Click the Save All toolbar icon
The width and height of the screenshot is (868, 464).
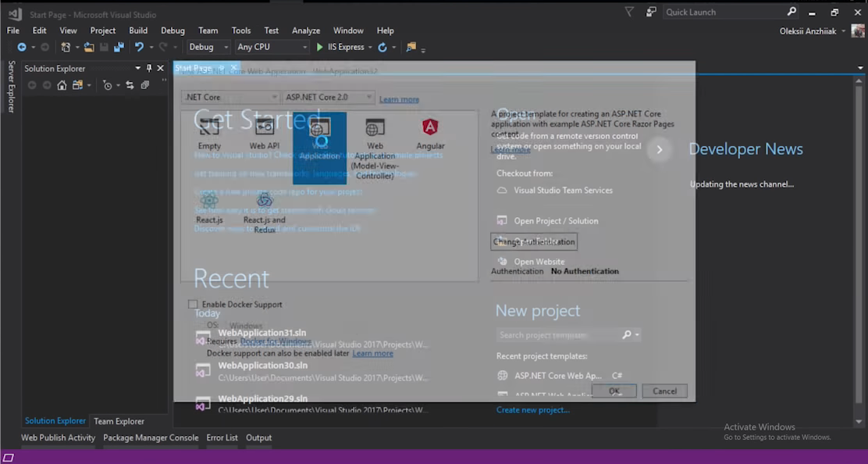tap(119, 47)
